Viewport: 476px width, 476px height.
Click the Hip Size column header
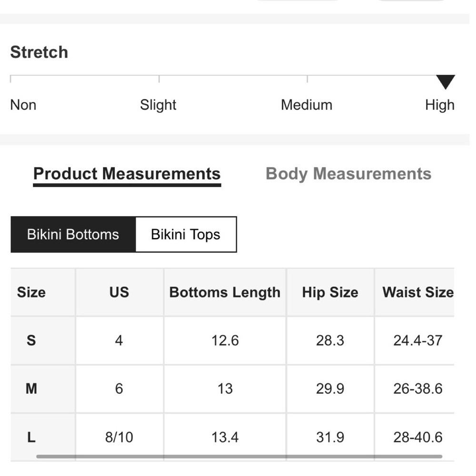(330, 292)
